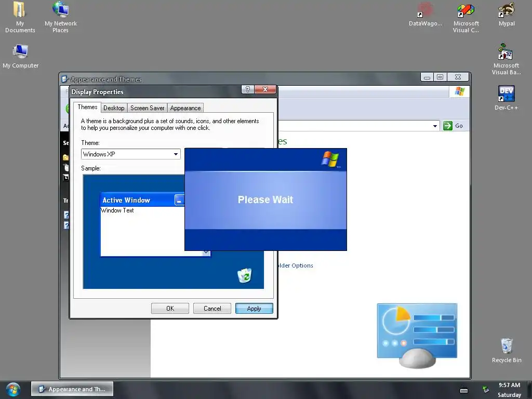The width and height of the screenshot is (532, 399).
Task: Click the sample window scrollbar down arrow
Action: pos(206,253)
